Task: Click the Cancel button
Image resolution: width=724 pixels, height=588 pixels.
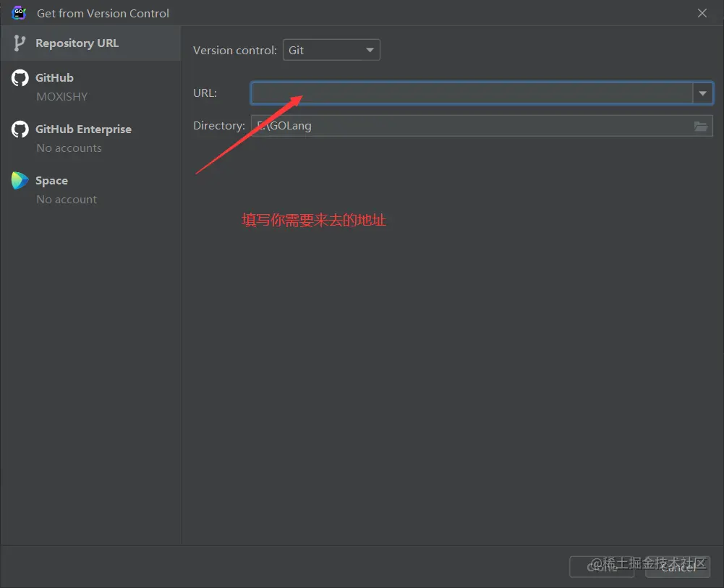Action: tap(678, 567)
